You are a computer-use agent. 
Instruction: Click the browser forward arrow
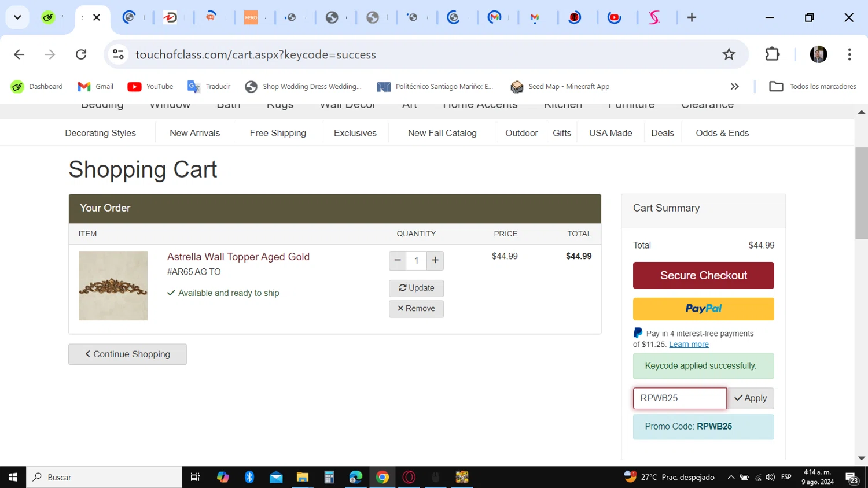coord(50,54)
